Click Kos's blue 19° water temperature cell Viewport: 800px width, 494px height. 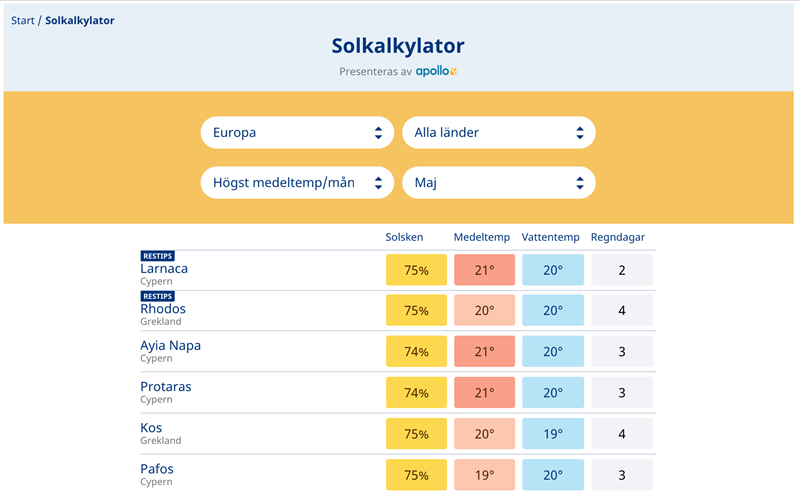553,434
